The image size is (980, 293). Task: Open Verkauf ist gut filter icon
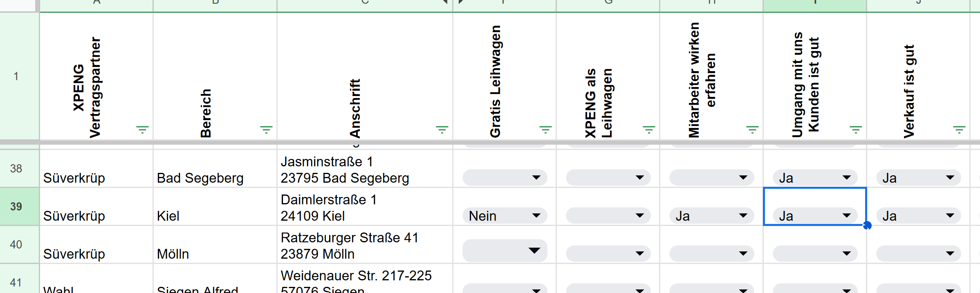(x=959, y=130)
